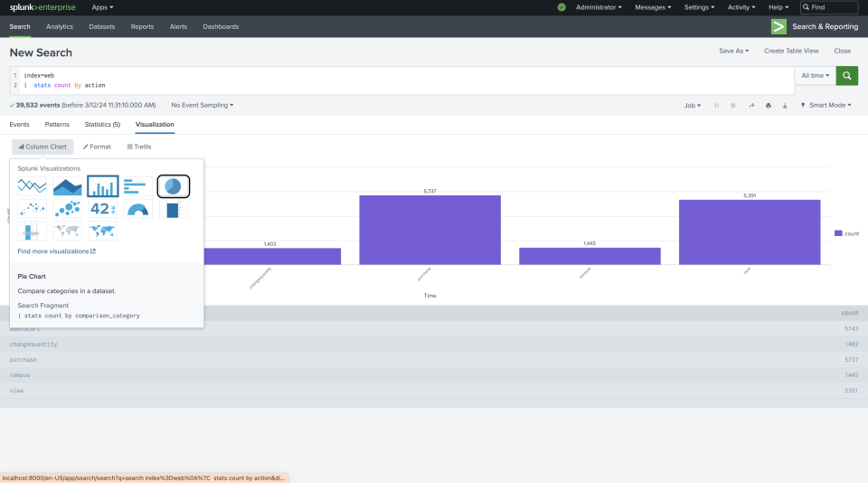This screenshot has height=483, width=868.
Task: Click the export download icon
Action: 785,105
